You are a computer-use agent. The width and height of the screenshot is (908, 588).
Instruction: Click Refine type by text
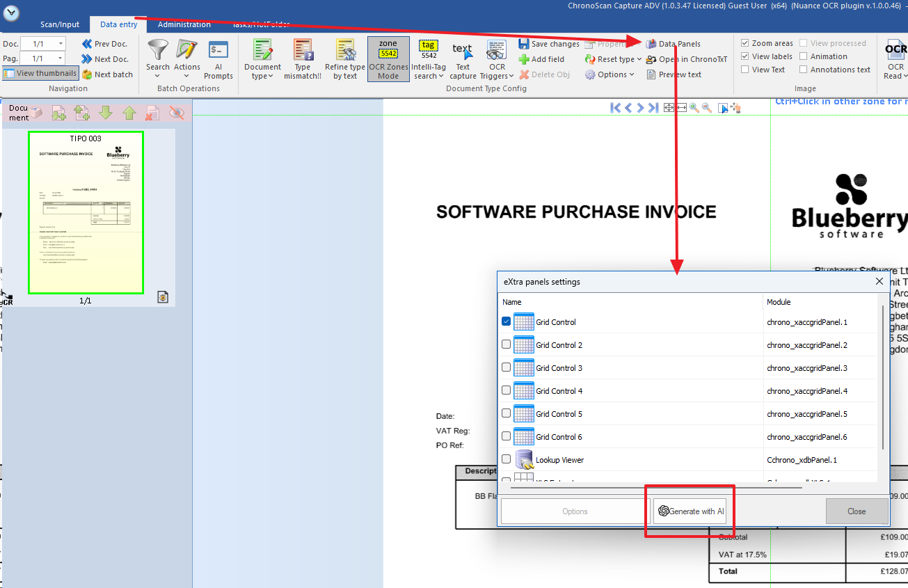click(345, 60)
